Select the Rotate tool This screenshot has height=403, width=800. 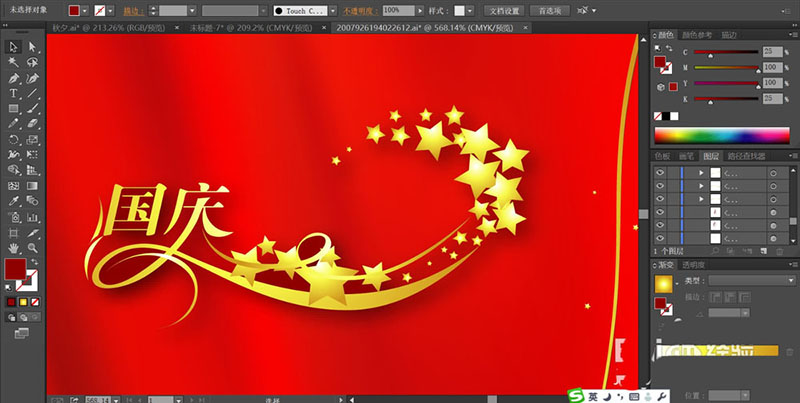[x=14, y=139]
